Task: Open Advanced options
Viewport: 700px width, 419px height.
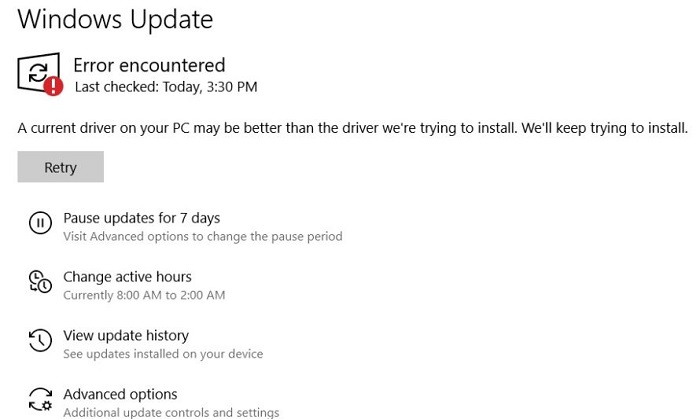Action: (x=120, y=394)
